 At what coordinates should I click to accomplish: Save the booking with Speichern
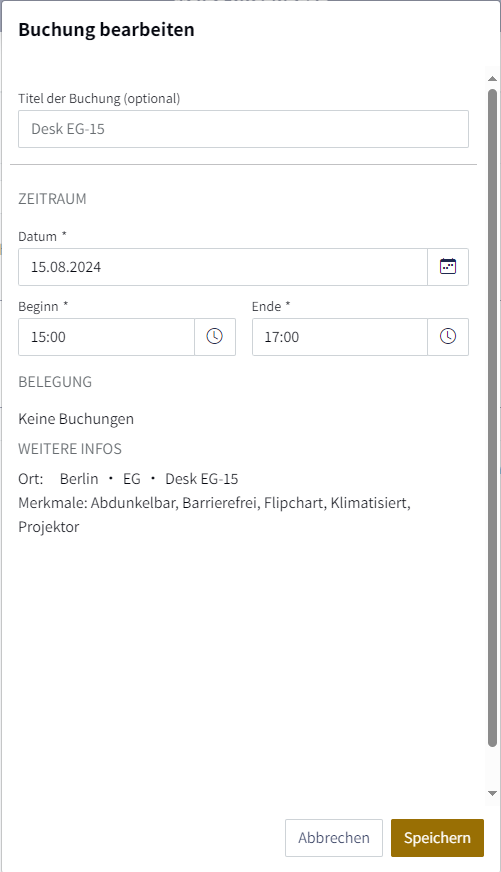(x=437, y=838)
